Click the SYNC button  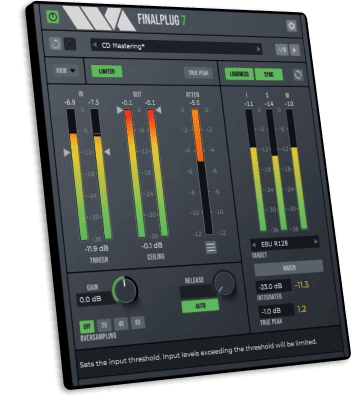click(269, 74)
